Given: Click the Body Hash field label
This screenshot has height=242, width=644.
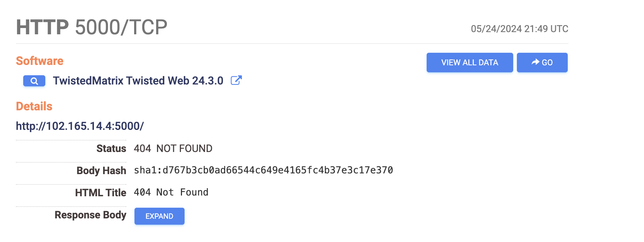Looking at the screenshot, I should tap(101, 170).
